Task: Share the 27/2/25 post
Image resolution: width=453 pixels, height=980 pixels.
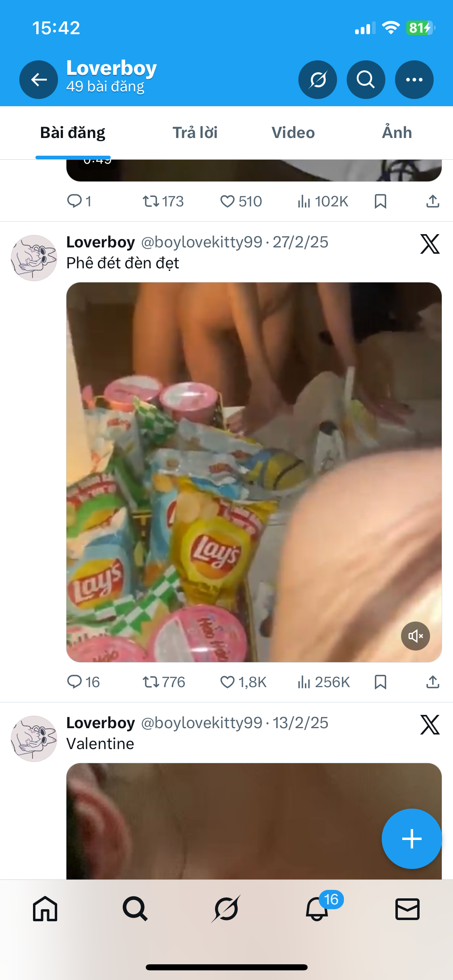Action: point(432,682)
